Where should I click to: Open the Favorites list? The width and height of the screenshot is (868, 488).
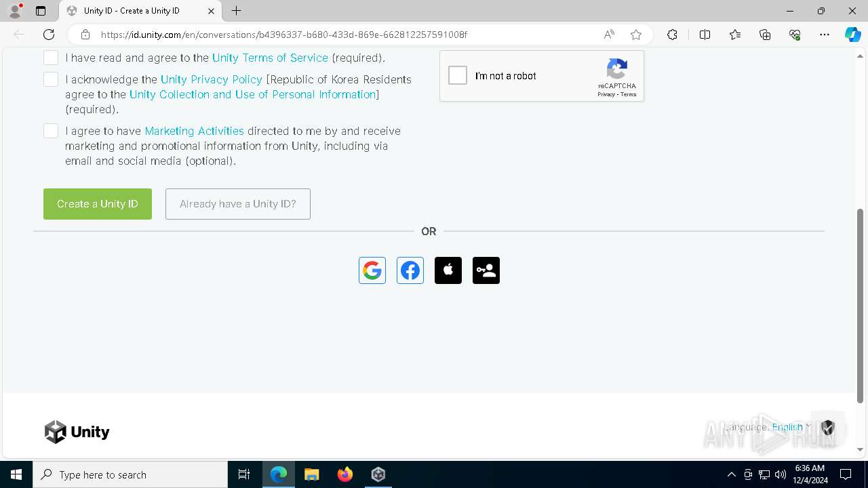click(735, 35)
